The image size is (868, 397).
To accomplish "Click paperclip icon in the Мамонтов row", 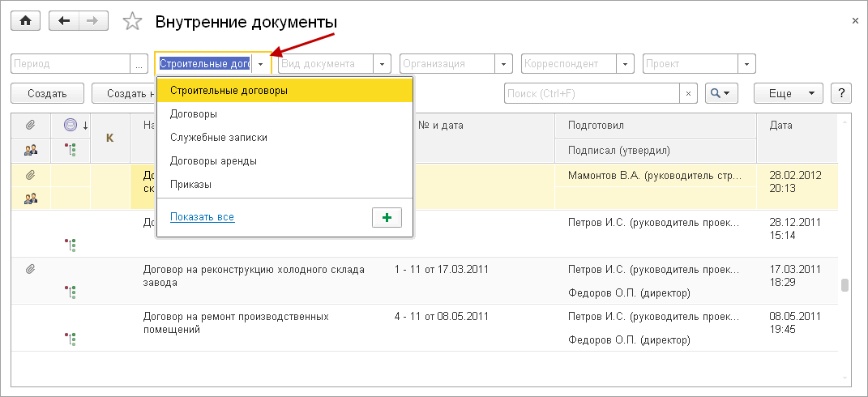I will (x=31, y=176).
